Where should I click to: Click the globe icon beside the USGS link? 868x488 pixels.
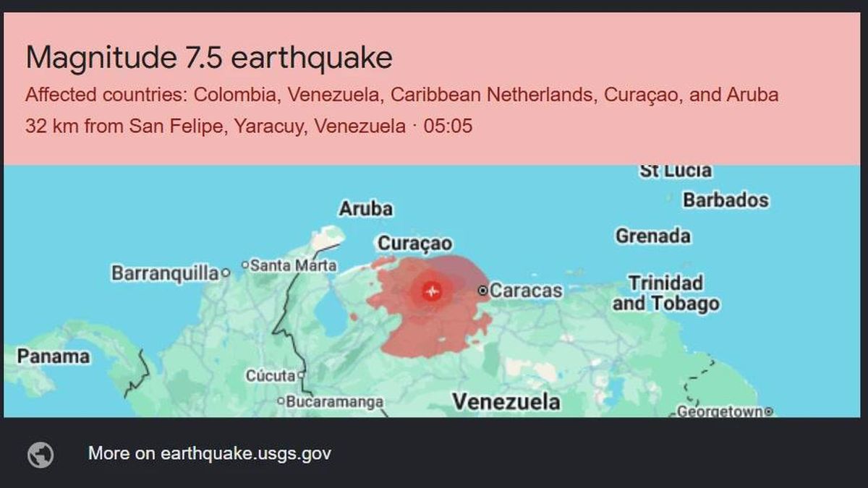click(41, 455)
